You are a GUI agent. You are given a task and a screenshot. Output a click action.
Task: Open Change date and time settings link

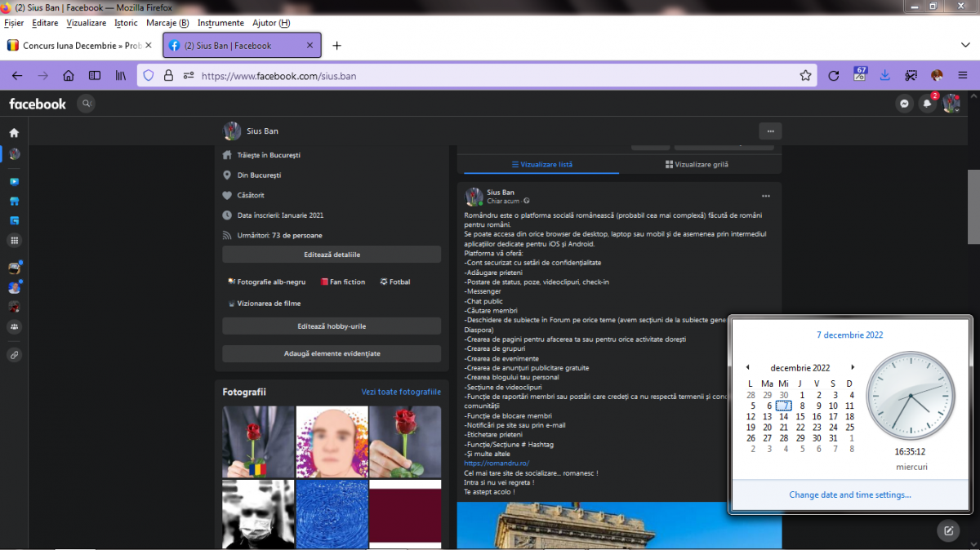pos(850,495)
